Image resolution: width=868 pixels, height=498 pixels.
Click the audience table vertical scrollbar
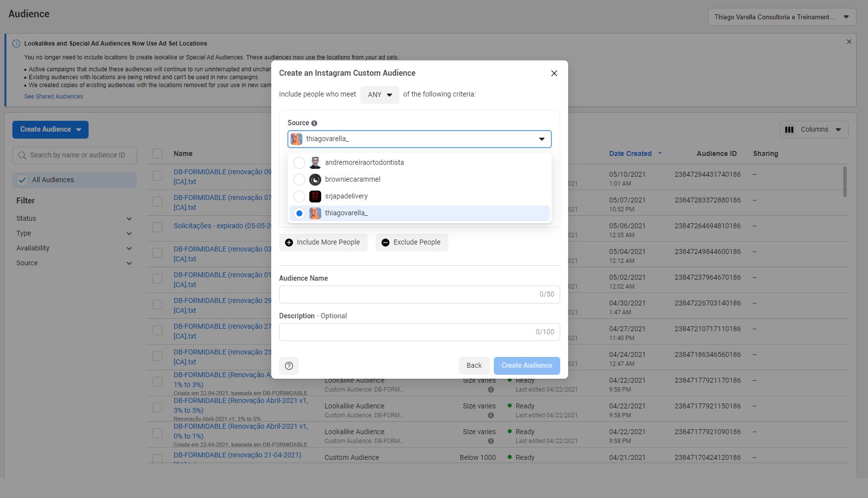844,181
